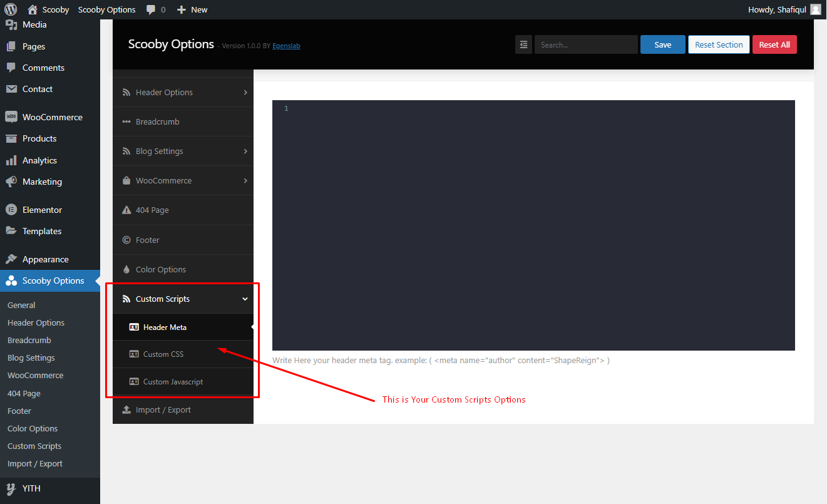Click the user avatar next to Howdy, Shafiqul
The width and height of the screenshot is (827, 504).
coord(815,9)
